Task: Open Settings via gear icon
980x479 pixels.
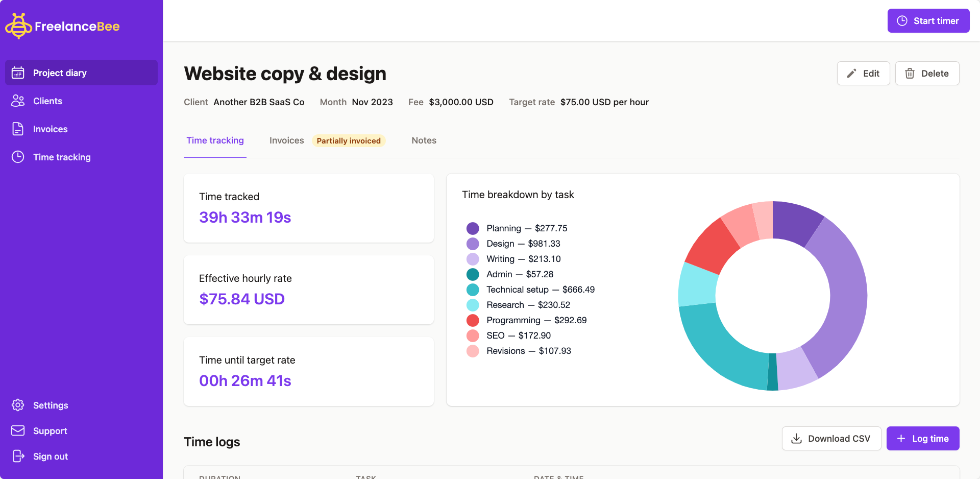Action: [x=18, y=405]
